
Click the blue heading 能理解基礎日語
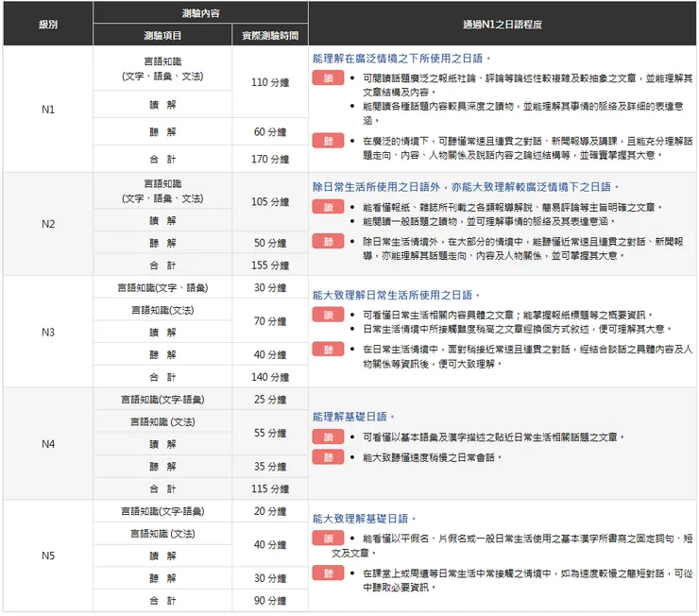click(x=352, y=417)
